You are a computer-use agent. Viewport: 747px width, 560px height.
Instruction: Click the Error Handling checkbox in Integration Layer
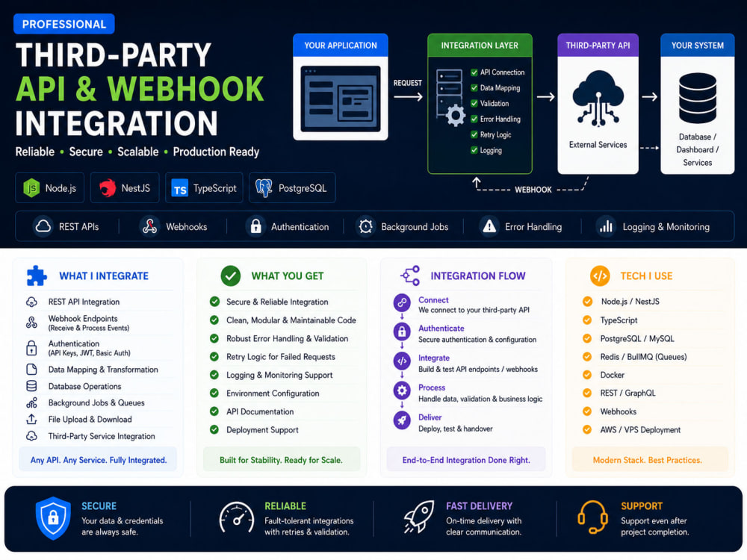pos(474,119)
